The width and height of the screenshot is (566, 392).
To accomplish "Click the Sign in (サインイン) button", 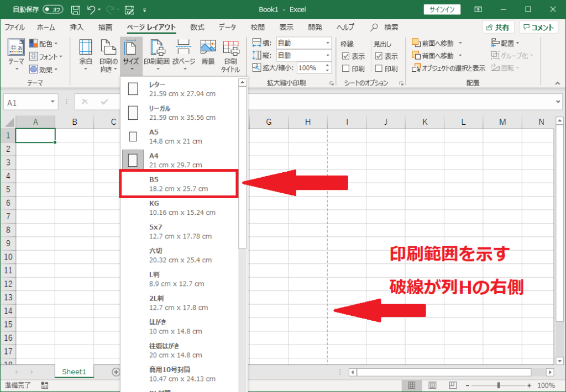I will (x=442, y=10).
